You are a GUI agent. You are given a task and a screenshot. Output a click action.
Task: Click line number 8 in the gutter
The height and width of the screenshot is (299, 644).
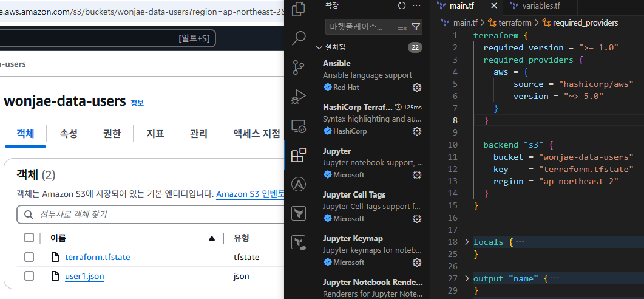(455, 120)
